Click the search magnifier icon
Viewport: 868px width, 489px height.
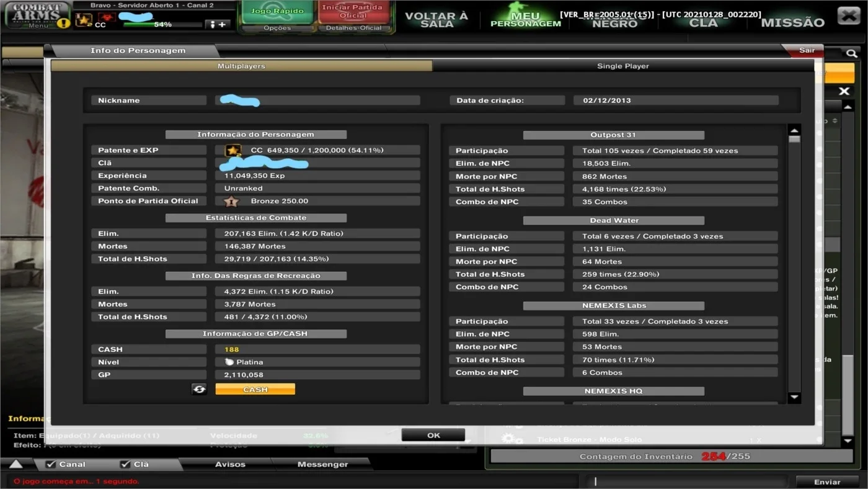[852, 54]
